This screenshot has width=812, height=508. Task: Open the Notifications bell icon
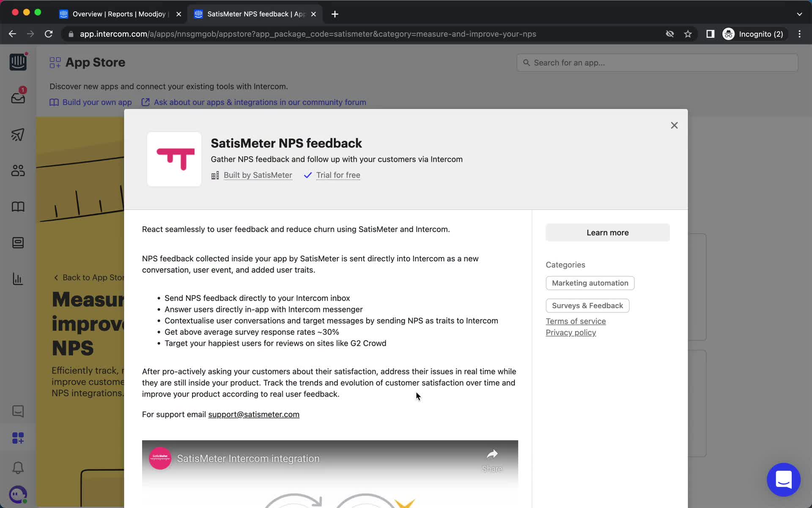[x=17, y=468]
